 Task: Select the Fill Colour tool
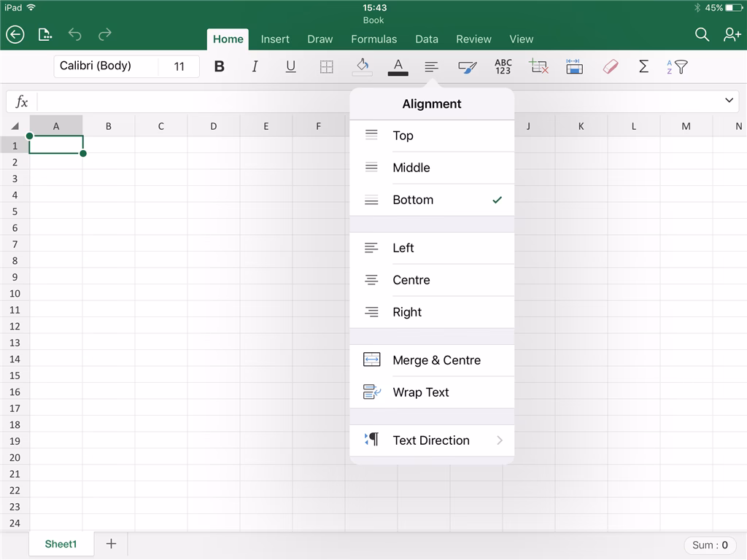click(361, 66)
